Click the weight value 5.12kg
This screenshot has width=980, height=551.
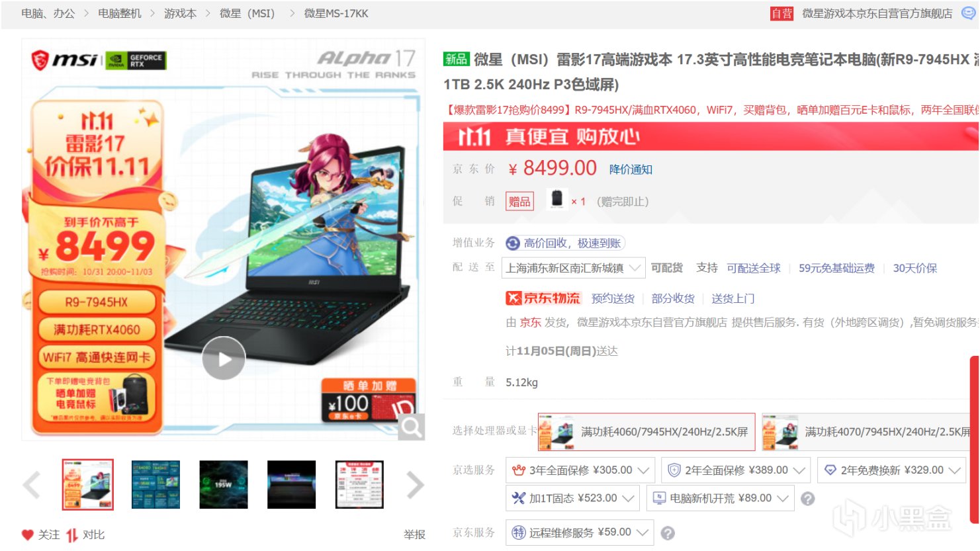pyautogui.click(x=521, y=382)
